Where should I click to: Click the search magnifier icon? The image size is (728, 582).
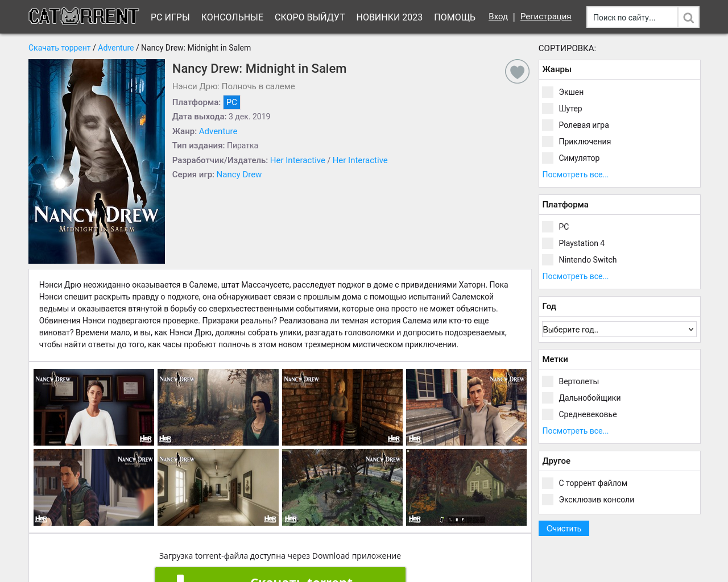(x=688, y=18)
